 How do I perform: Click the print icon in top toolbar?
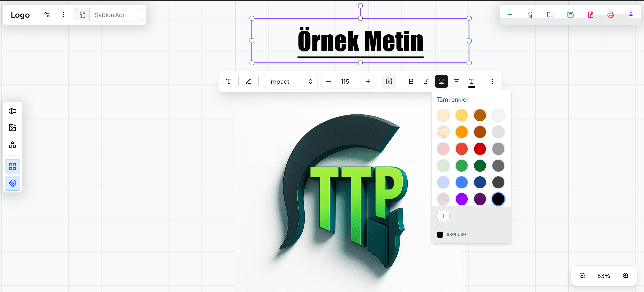pyautogui.click(x=610, y=15)
